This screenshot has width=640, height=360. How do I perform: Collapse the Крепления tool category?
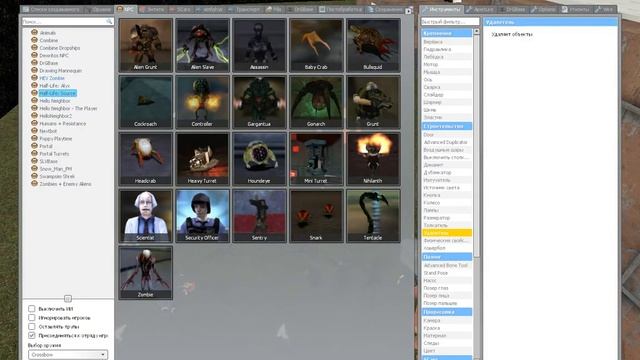pyautogui.click(x=447, y=33)
